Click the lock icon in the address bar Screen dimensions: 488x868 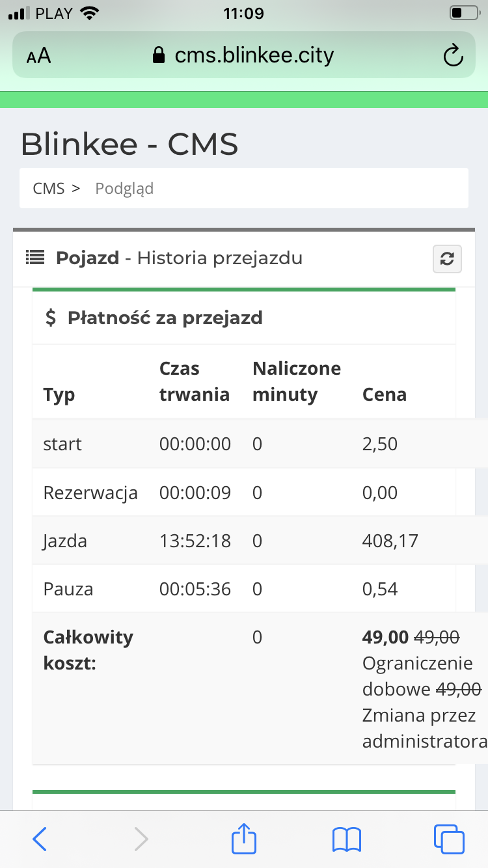tap(157, 55)
